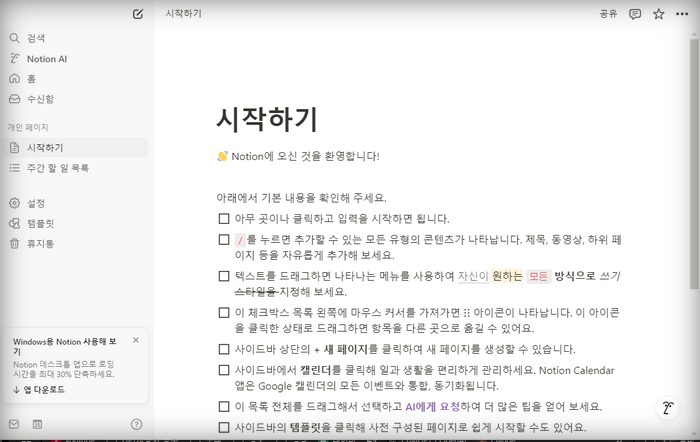Check '텍스트를 드래그하면' checkbox
Screen dimensions: 700x442
224,276
